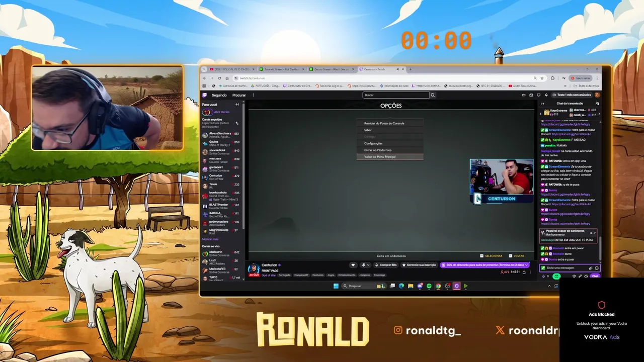Screen dimensions: 644x362
Task: Click the Pesquisar taskbar search box
Action: [x=363, y=286]
